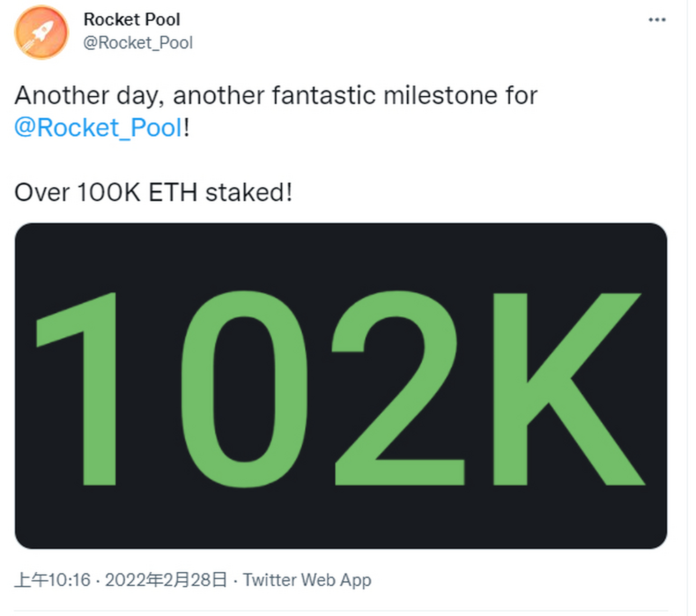The image size is (696, 616).
Task: Click the green digit 0 in the image
Action: 245,388
